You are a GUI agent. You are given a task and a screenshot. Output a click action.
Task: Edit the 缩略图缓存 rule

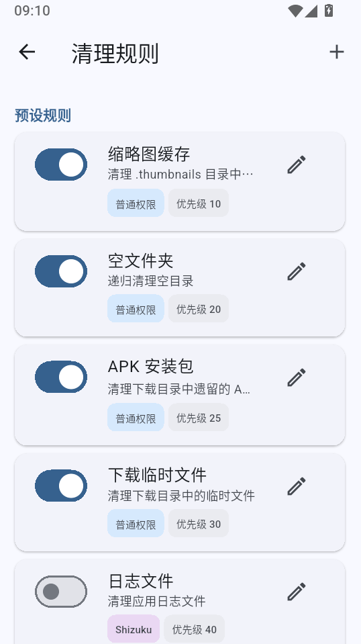click(x=297, y=165)
